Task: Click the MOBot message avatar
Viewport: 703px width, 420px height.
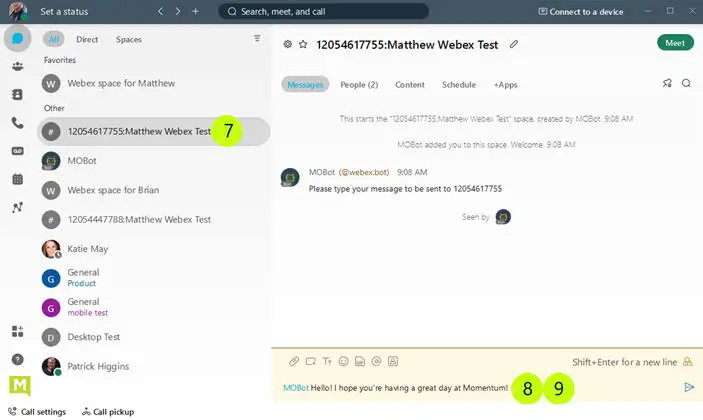Action: pyautogui.click(x=290, y=178)
